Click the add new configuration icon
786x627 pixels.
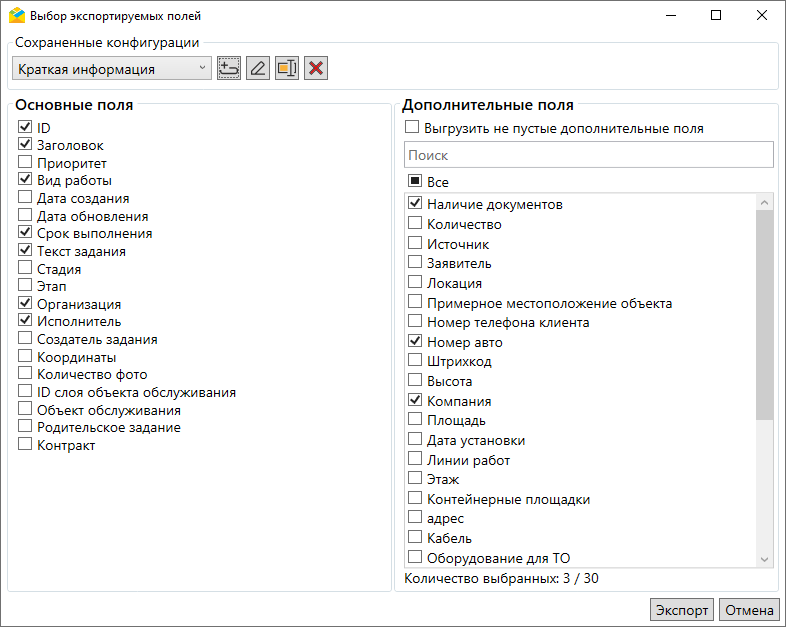coord(229,68)
